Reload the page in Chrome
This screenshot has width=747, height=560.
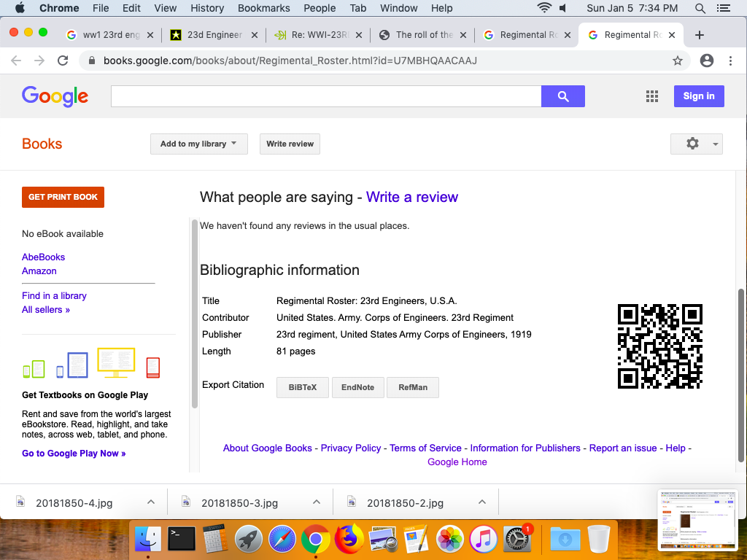tap(63, 61)
